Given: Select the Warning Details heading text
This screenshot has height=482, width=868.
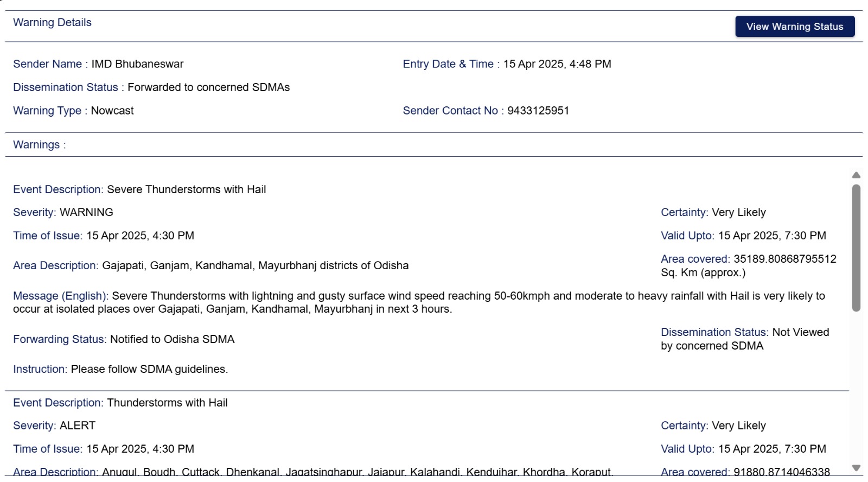Looking at the screenshot, I should tap(52, 23).
